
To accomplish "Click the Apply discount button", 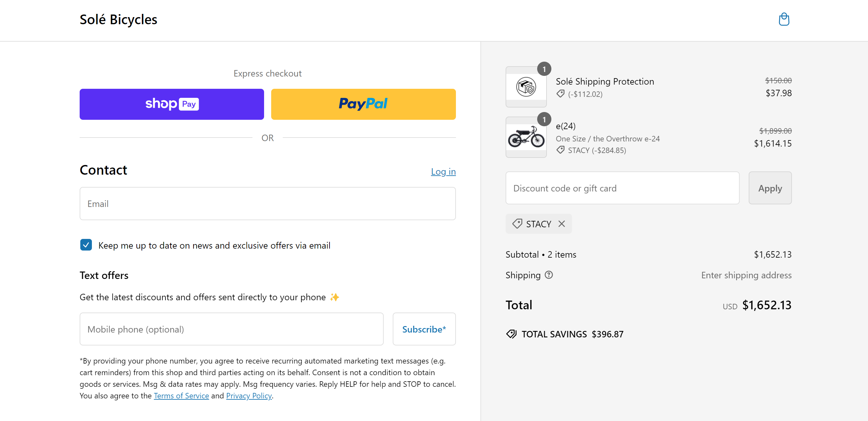I will click(x=770, y=188).
